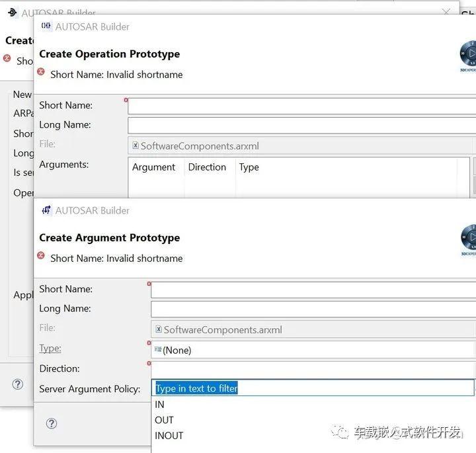Click the 'Create Operation Prototype' heading

109,54
